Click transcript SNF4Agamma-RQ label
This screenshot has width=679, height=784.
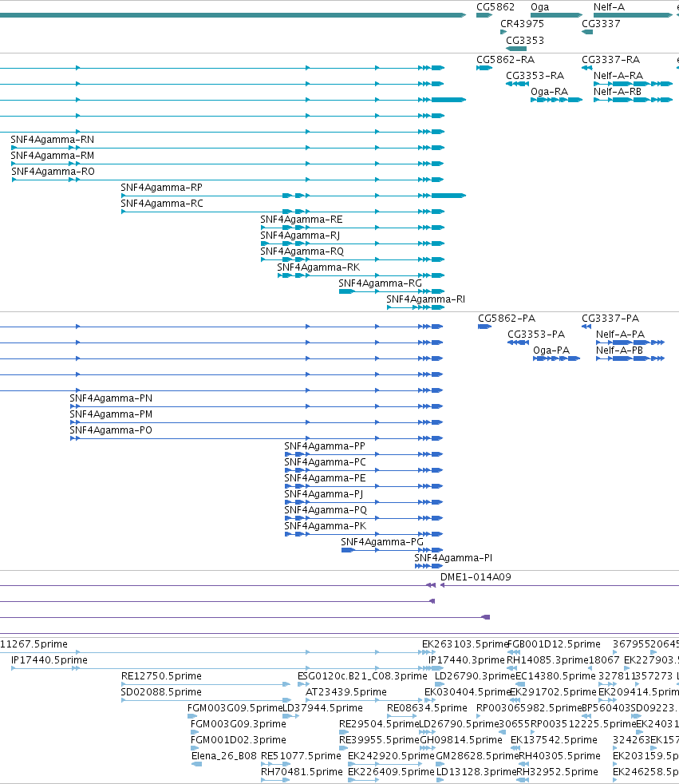click(302, 251)
